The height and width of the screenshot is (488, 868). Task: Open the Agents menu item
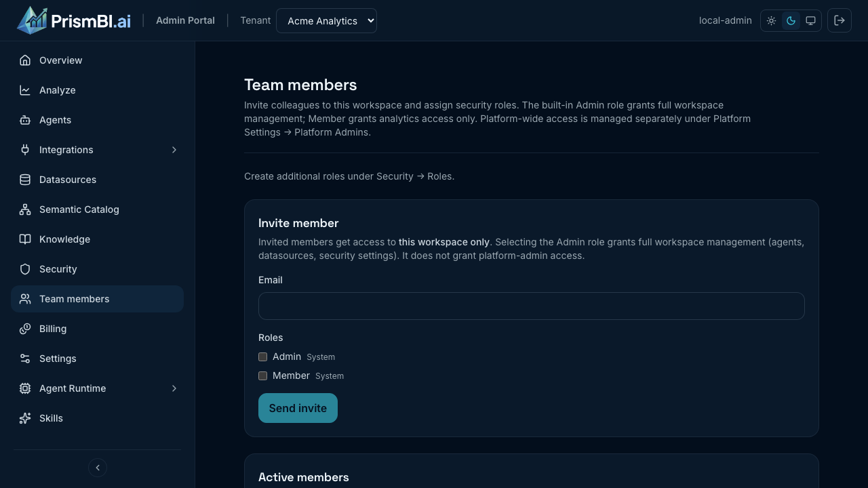pos(97,120)
